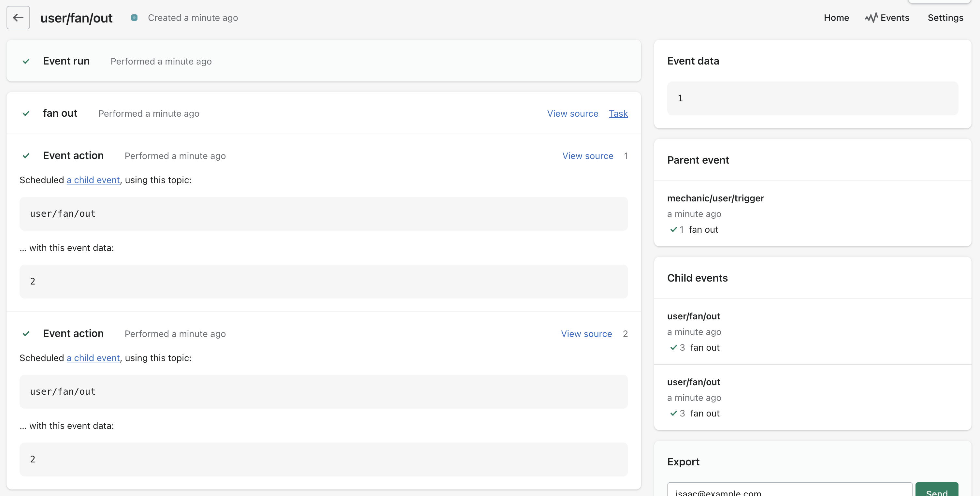This screenshot has width=980, height=496.
Task: View source for first Event action
Action: pyautogui.click(x=588, y=156)
